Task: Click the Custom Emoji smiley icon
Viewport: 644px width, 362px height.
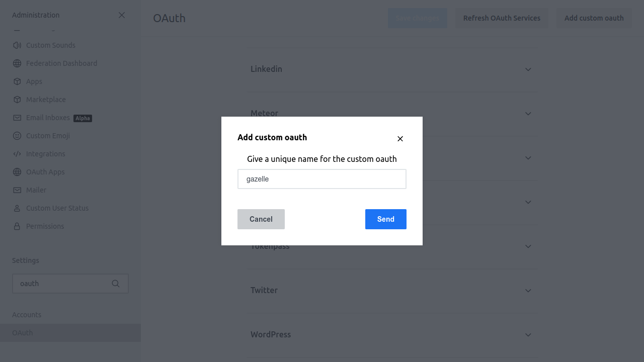Action: point(17,136)
